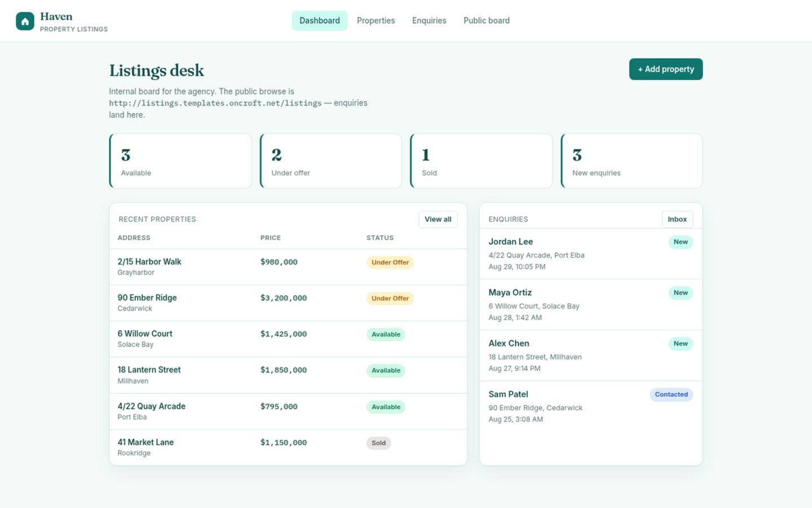
Task: Click the Aug 28, 1:42 AM timestamp
Action: coord(515,318)
